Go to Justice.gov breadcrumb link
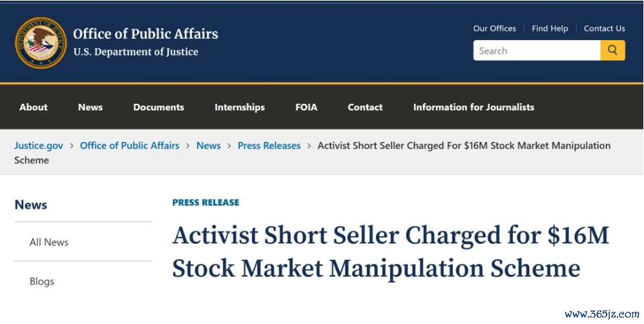This screenshot has width=644, height=324. (39, 146)
